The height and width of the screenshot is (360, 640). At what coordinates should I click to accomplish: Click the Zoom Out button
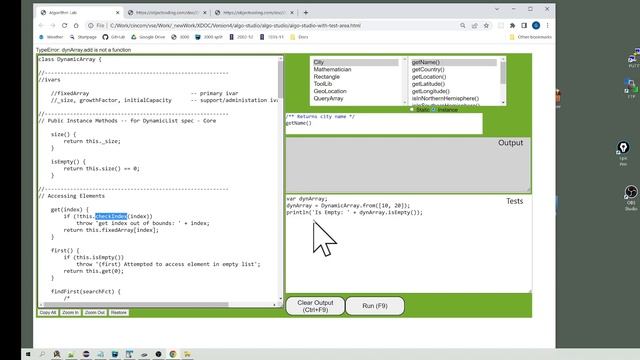(95, 313)
